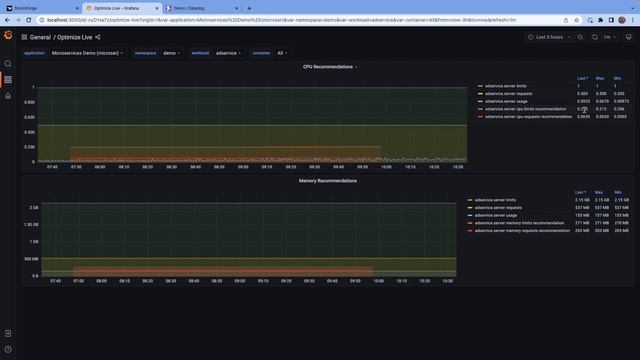The image size is (640, 360).
Task: Open the tab search chevron
Action: (x=633, y=8)
